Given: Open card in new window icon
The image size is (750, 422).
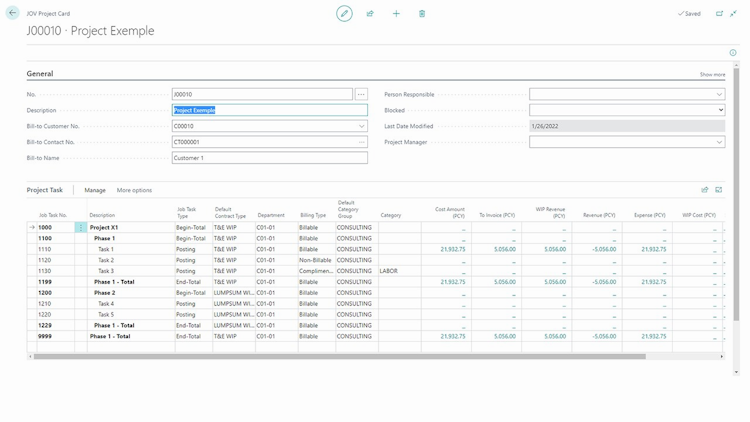Looking at the screenshot, I should tap(719, 13).
